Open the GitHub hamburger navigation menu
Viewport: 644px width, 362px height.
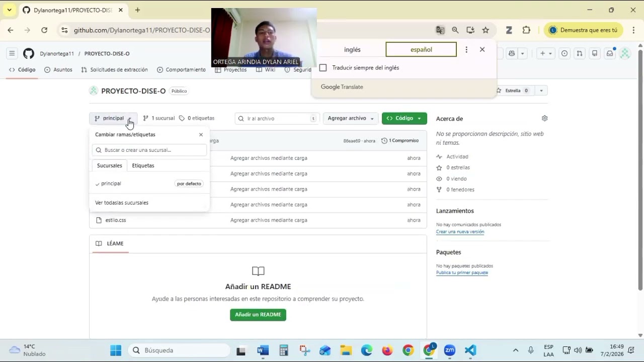point(12,53)
